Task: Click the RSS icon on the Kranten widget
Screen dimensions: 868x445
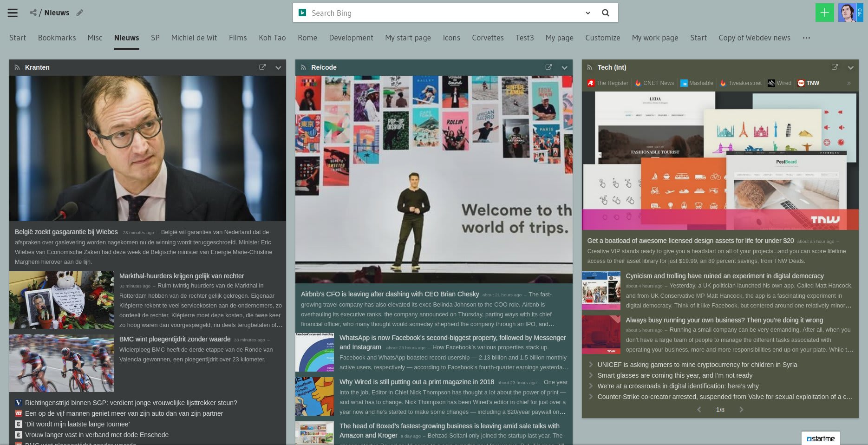Action: (17, 67)
